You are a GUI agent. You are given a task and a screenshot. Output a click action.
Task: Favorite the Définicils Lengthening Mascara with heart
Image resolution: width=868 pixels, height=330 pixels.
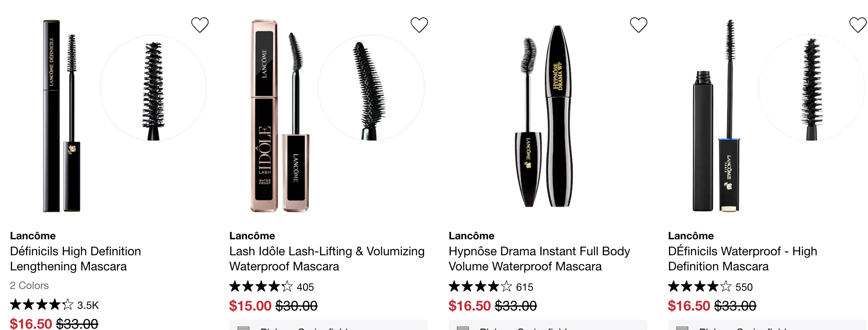pyautogui.click(x=200, y=25)
